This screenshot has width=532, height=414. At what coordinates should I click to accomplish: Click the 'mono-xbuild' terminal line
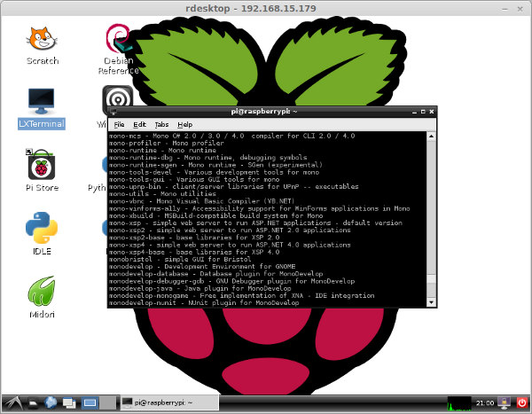coord(215,215)
